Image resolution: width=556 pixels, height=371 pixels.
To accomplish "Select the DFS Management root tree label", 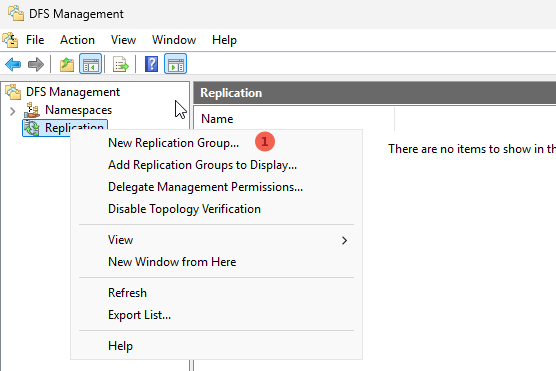I will click(73, 92).
